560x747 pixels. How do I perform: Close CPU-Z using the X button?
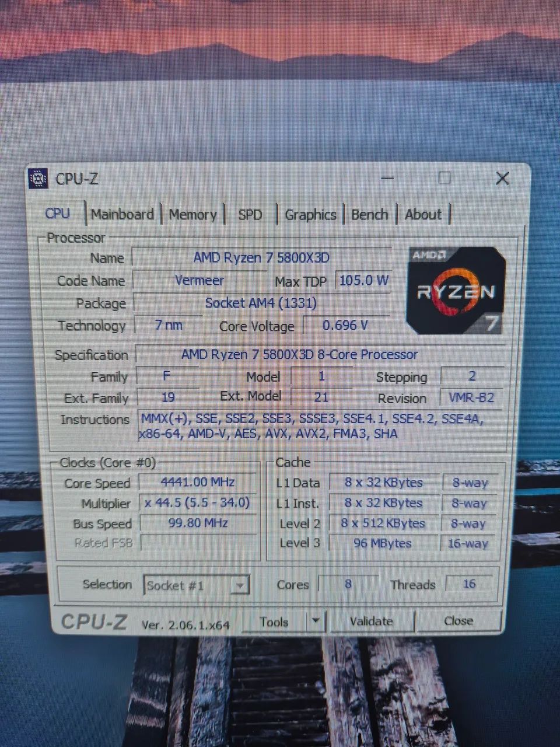pyautogui.click(x=502, y=179)
